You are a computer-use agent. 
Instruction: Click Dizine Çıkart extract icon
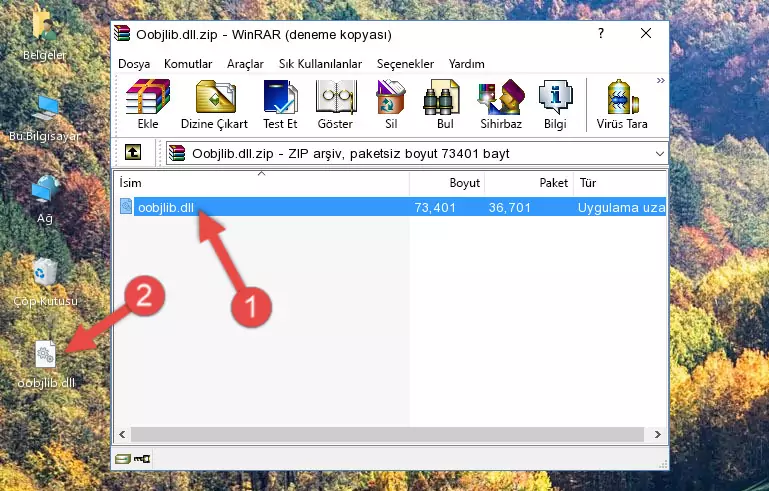coord(214,104)
